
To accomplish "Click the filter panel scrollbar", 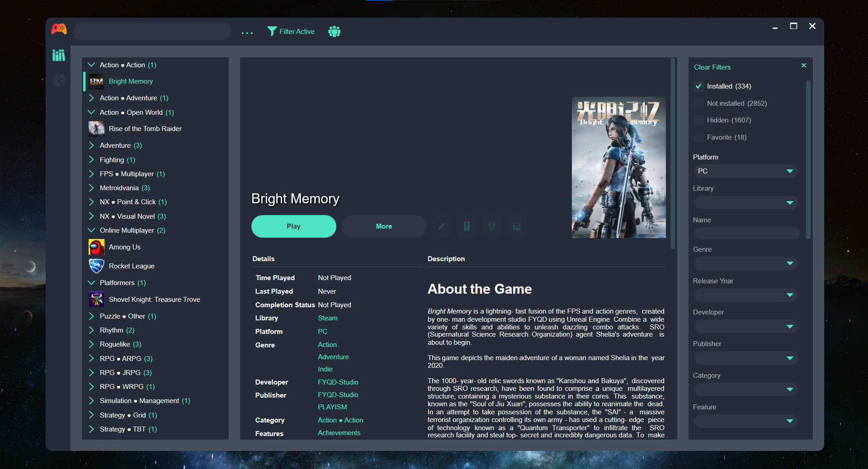I will (x=808, y=160).
